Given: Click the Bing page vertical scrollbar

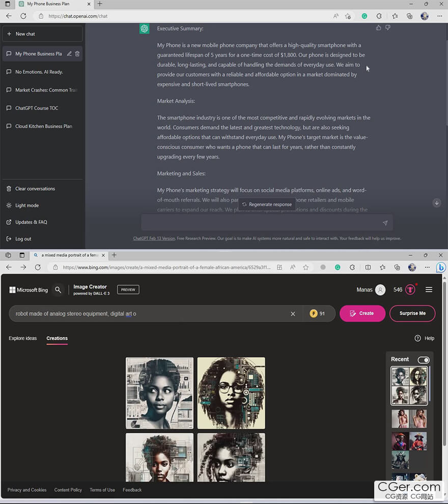Looking at the screenshot, I should tap(445, 363).
